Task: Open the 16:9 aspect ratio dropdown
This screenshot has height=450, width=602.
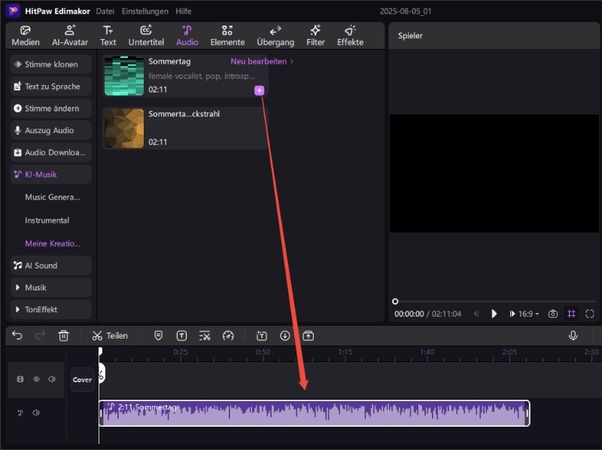Action: (x=529, y=314)
